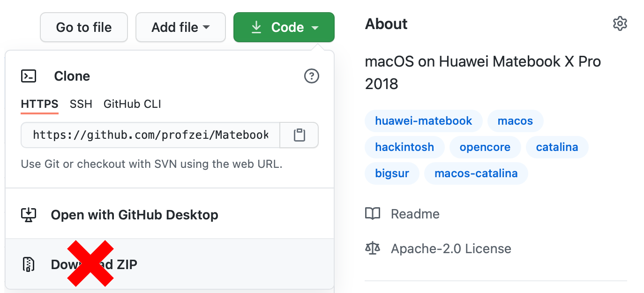Open the macos-catalina topic tag
Viewport: 644px width, 293px height.
point(476,173)
